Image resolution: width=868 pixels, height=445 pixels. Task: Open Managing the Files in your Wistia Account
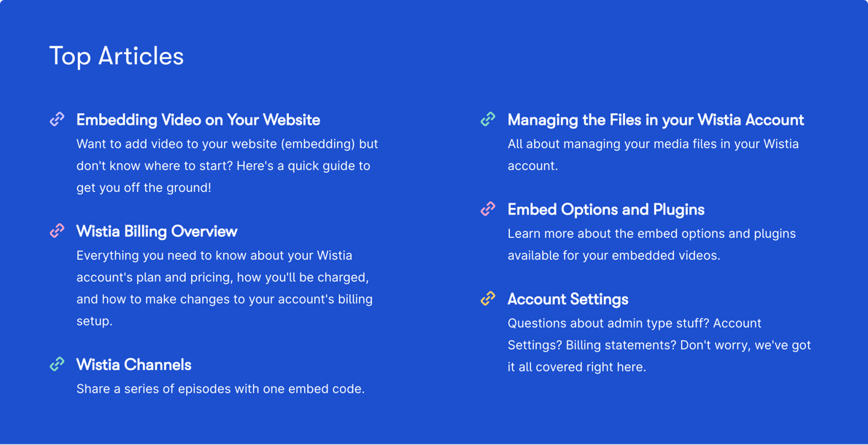[x=656, y=120]
